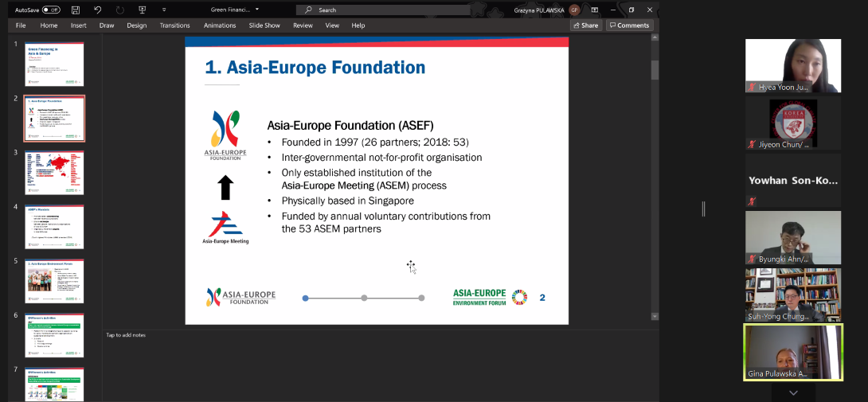The image size is (868, 402).
Task: Click the slide title 1. Asia-Europe Foundation
Action: [x=315, y=68]
